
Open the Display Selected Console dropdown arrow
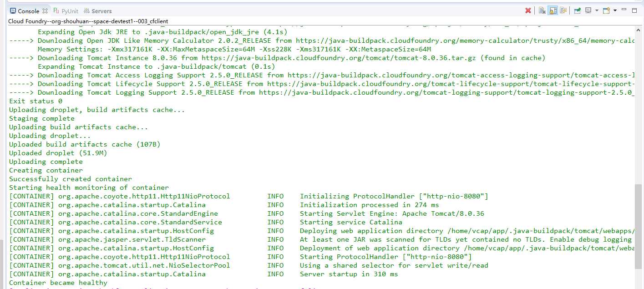pyautogui.click(x=597, y=10)
